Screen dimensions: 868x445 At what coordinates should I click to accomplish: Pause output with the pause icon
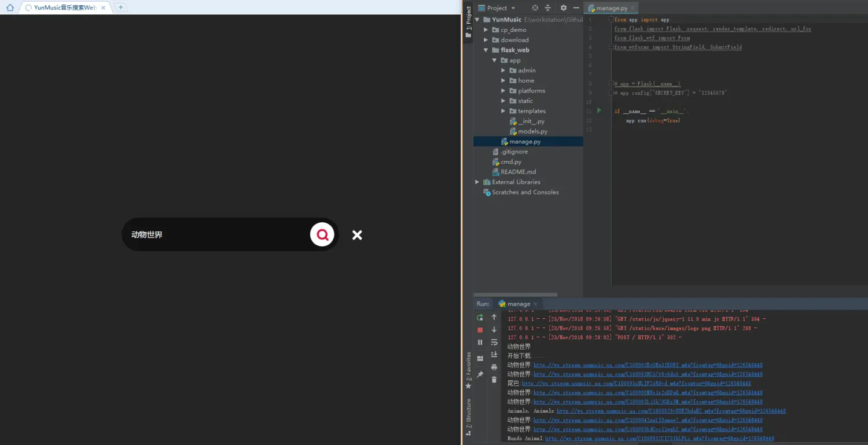click(x=480, y=342)
